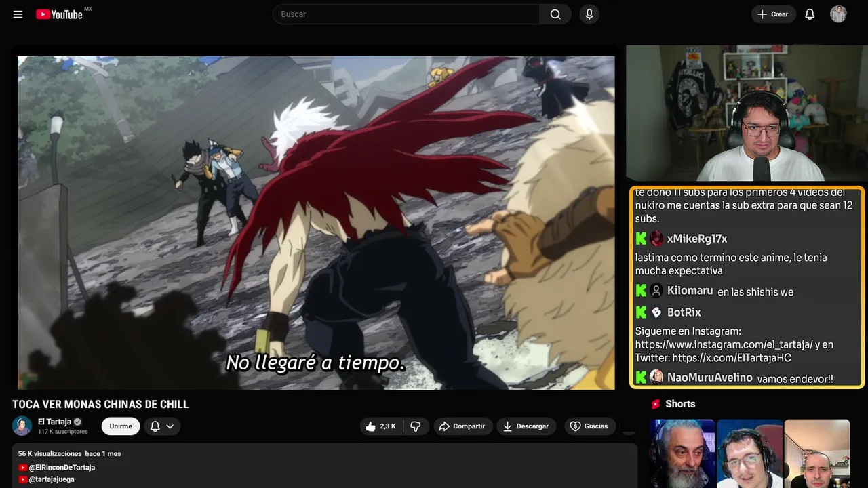Expand the channel notification bell dropdown

(x=162, y=426)
